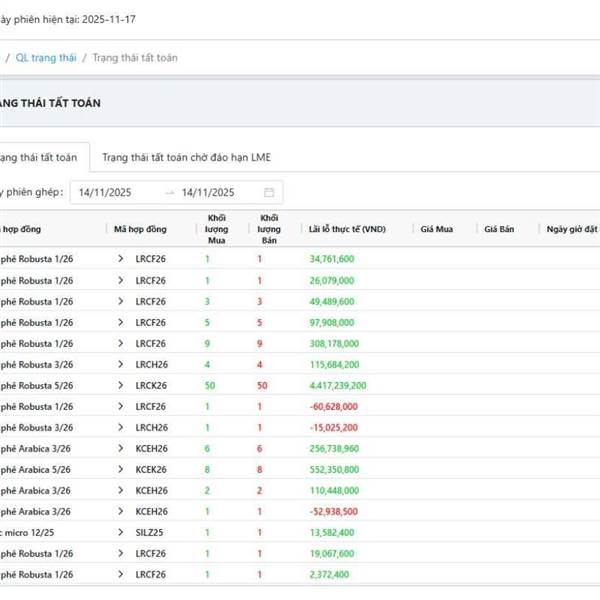This screenshot has height=600, width=600.
Task: Expand the KCEK26 contract row chevron
Action: coord(121,469)
